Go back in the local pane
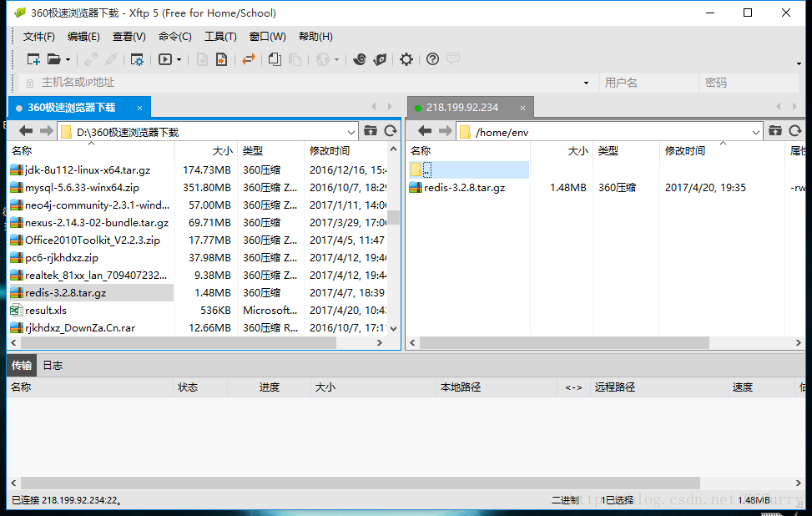 click(x=26, y=131)
